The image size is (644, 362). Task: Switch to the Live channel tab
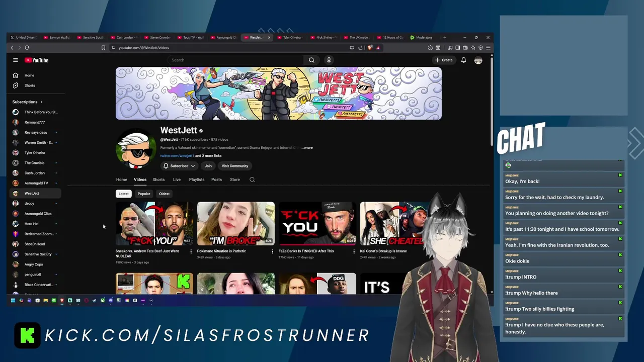pos(177,179)
